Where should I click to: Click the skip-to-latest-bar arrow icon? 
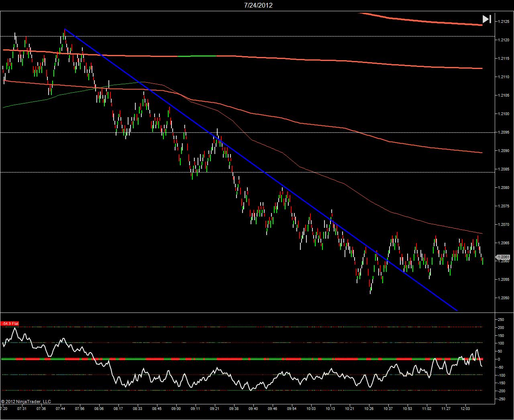click(487, 19)
